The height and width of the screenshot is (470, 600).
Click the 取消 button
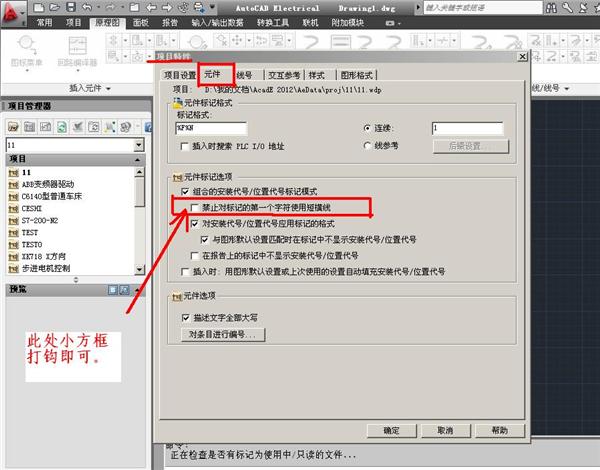point(445,431)
